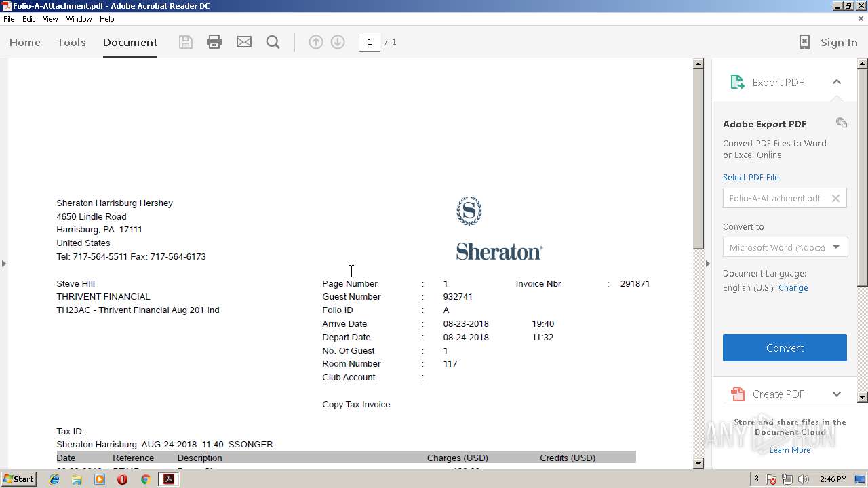Click the copy icon next to Adobe Export PDF

[842, 123]
